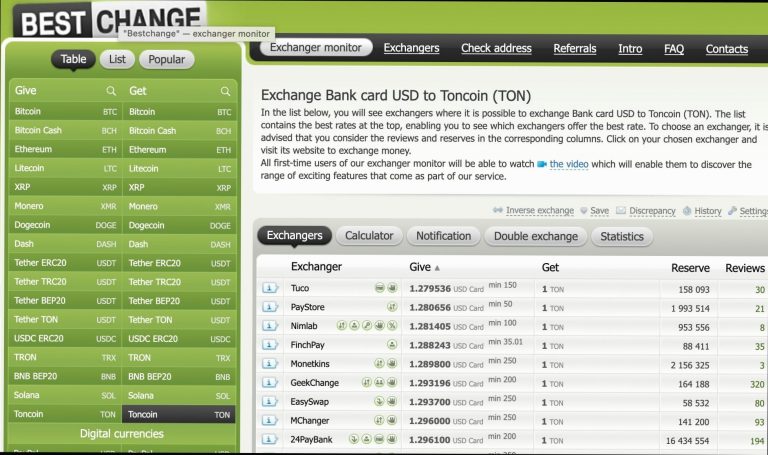The width and height of the screenshot is (768, 455).
Task: Open the info icon for MChanger
Action: (270, 420)
